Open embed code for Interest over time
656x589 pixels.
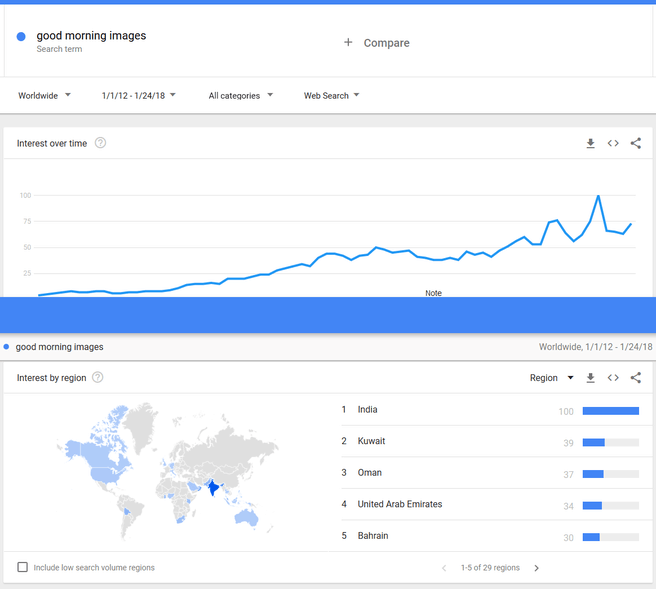[613, 144]
